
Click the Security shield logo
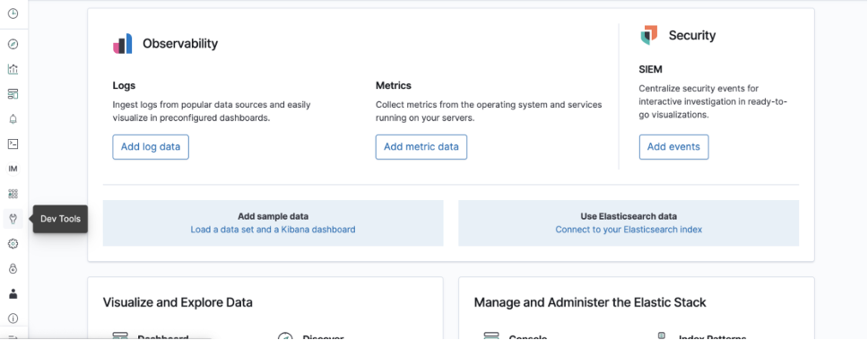point(649,35)
